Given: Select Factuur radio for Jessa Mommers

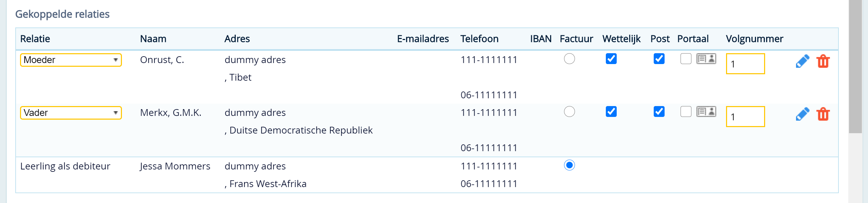Looking at the screenshot, I should click(569, 165).
